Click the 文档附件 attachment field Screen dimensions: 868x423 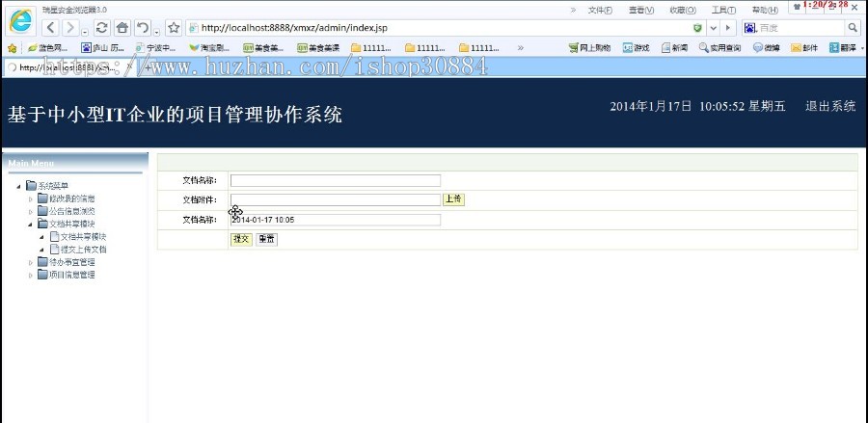pos(336,199)
